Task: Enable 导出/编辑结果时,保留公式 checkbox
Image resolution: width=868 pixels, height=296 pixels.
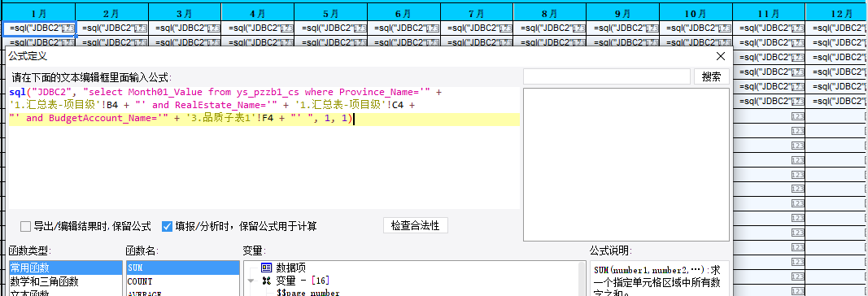Action: pyautogui.click(x=25, y=226)
